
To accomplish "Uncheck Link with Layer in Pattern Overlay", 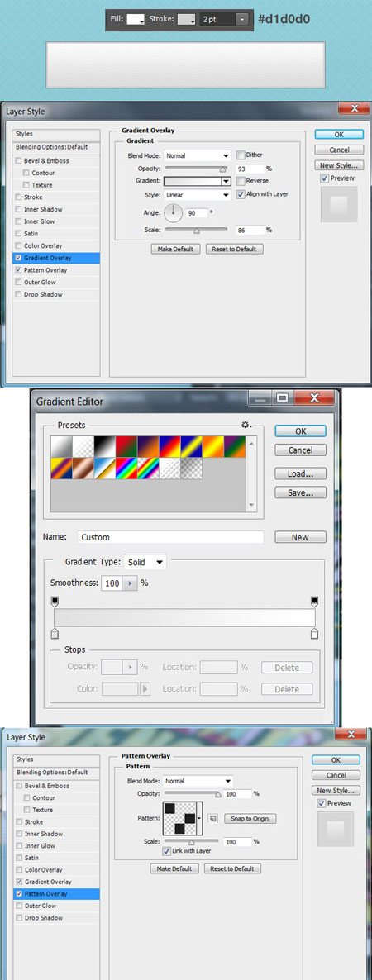I will coord(166,851).
